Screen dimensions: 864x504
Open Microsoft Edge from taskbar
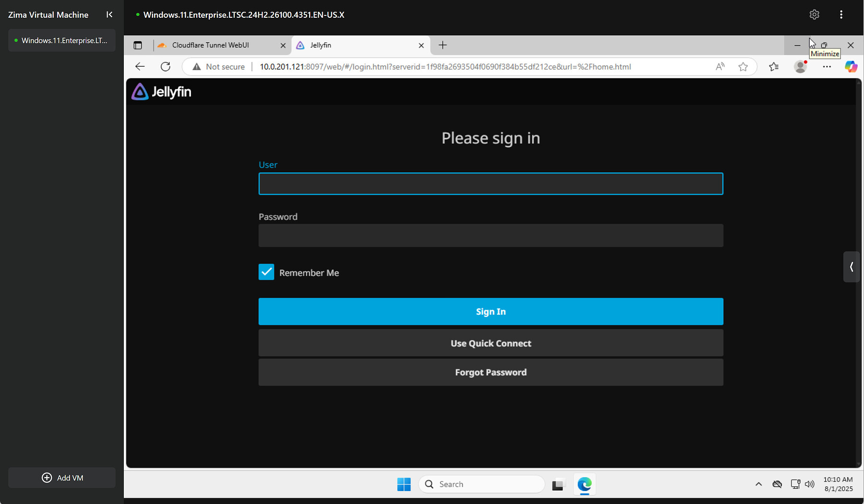(x=584, y=484)
